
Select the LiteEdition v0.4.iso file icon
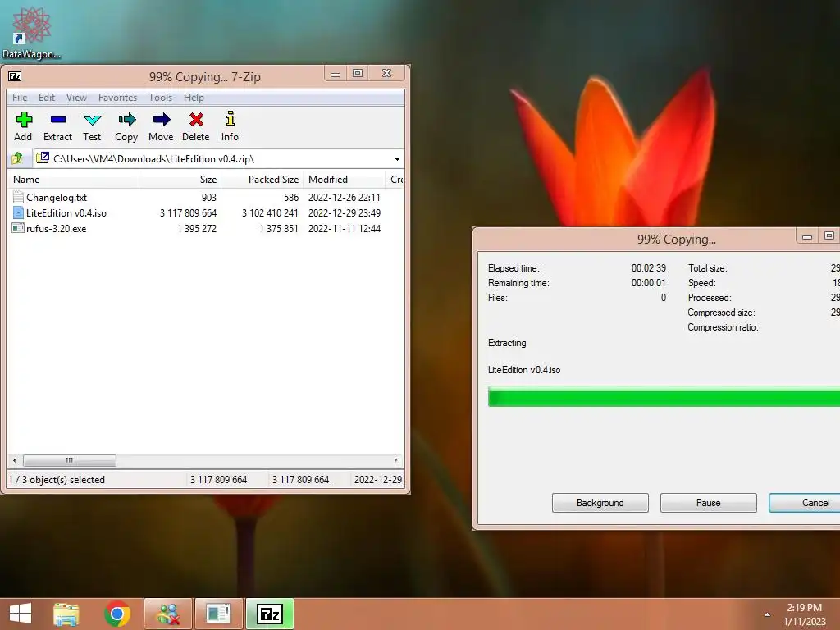[x=18, y=212]
